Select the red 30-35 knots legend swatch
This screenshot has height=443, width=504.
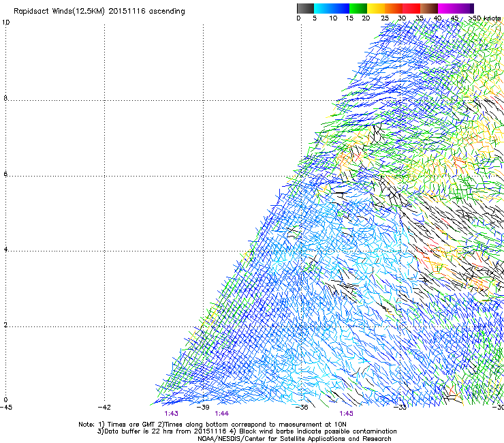click(x=411, y=8)
